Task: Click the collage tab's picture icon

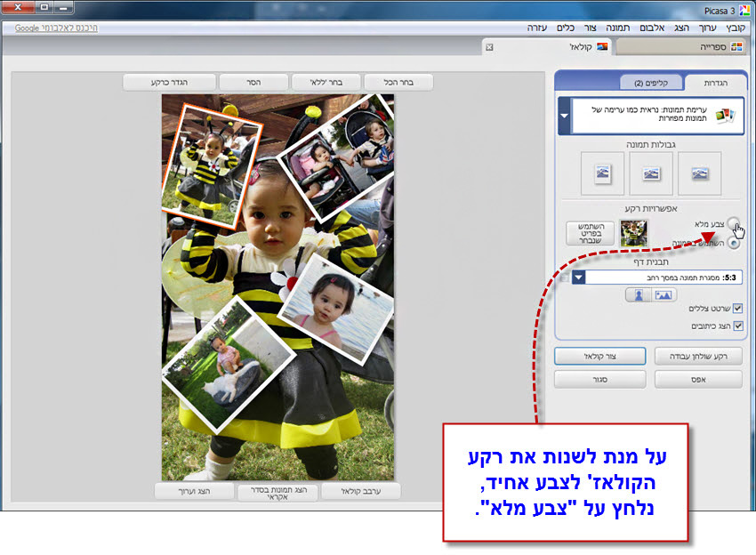Action: coord(602,47)
